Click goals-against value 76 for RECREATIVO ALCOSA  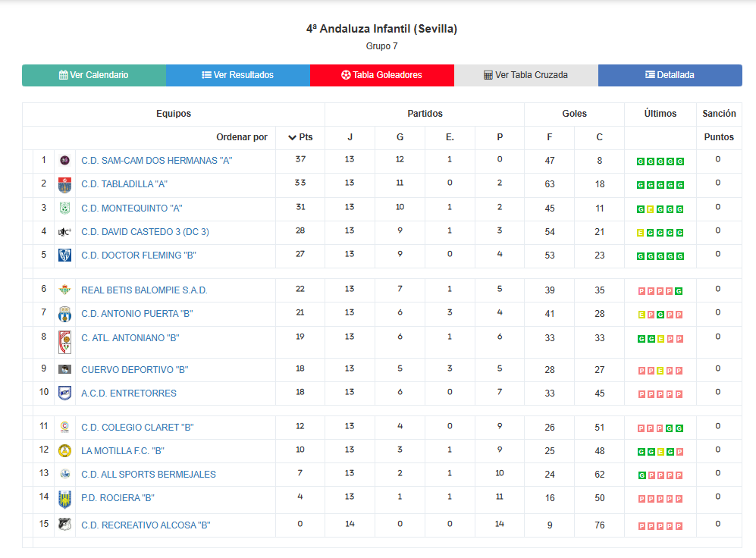(599, 525)
